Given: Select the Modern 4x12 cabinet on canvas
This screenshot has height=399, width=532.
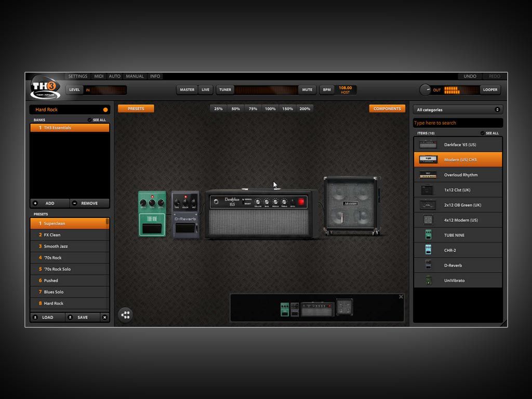Looking at the screenshot, I should (x=352, y=206).
